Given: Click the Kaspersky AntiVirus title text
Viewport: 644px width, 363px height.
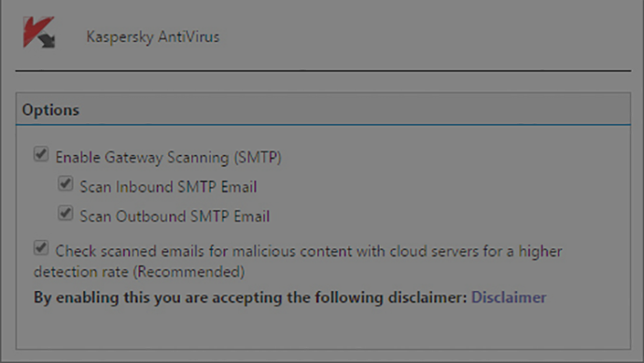Looking at the screenshot, I should click(x=153, y=37).
